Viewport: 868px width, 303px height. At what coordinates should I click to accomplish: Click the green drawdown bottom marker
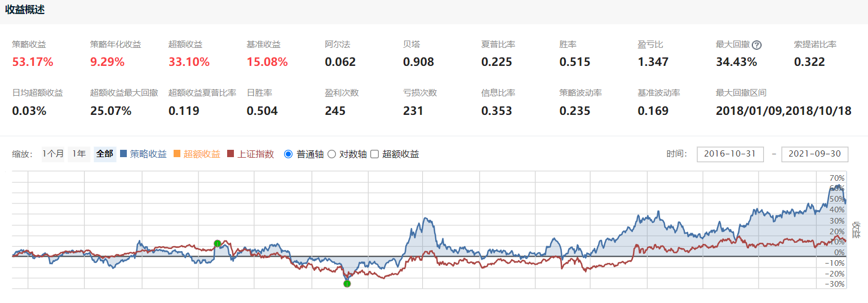click(347, 283)
